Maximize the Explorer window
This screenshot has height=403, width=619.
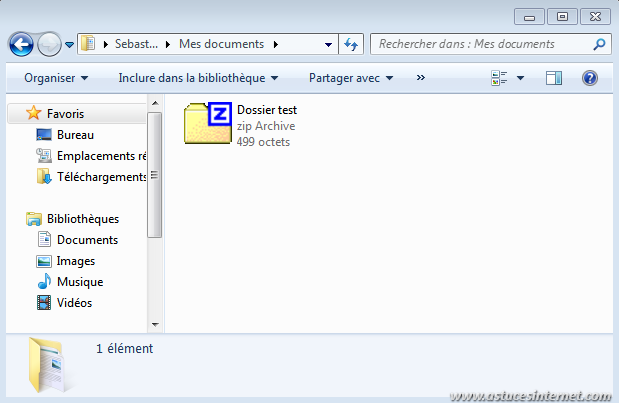click(562, 17)
